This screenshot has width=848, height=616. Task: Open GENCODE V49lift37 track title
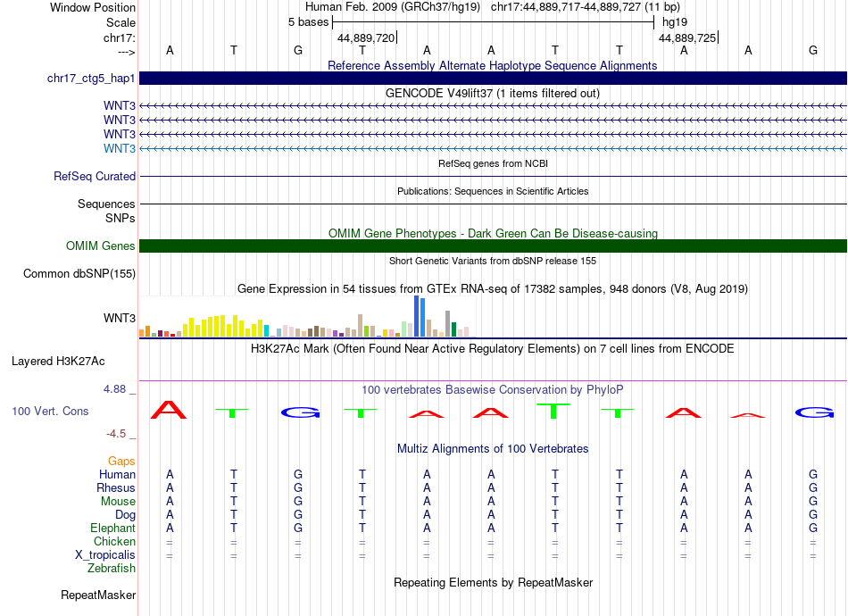pos(492,93)
